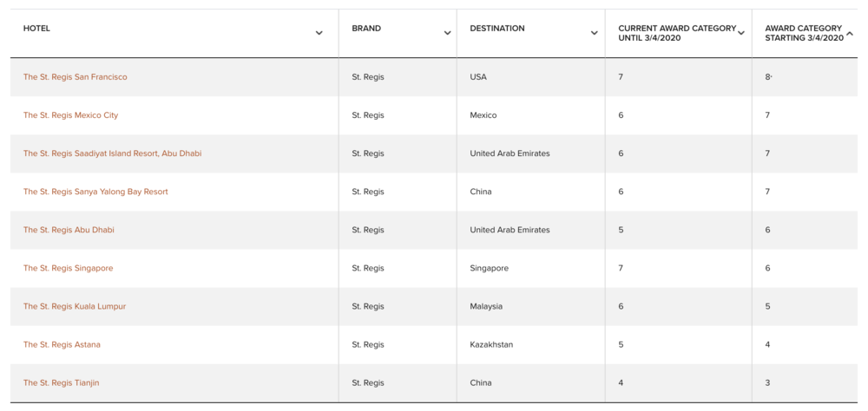Screen dimensions: 868x411
Task: Click The St. Regis Abu Dhabi link
Action: pyautogui.click(x=69, y=230)
